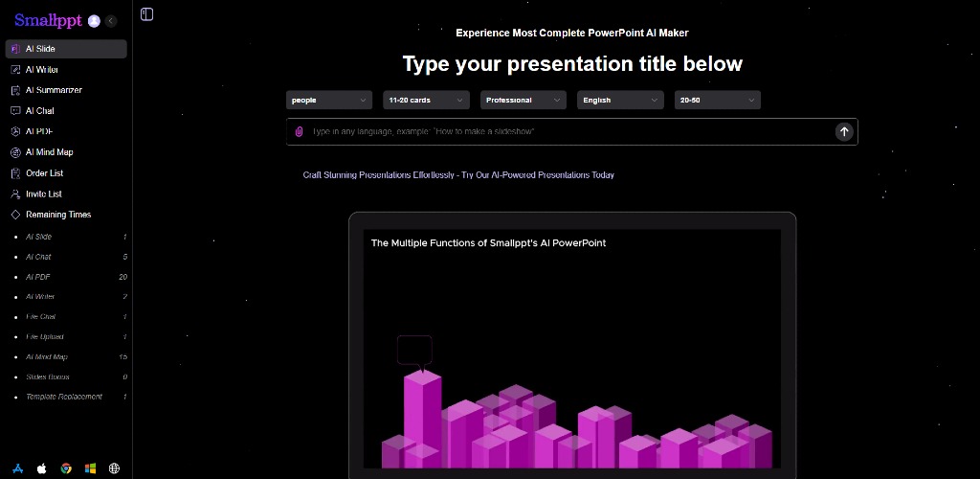This screenshot has height=479, width=980.
Task: Open AI Summarizer in the sidebar
Action: click(66, 90)
